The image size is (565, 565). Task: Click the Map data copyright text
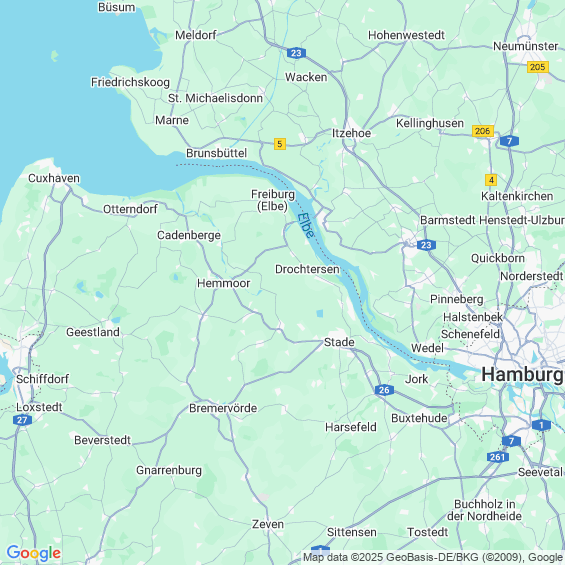433,557
